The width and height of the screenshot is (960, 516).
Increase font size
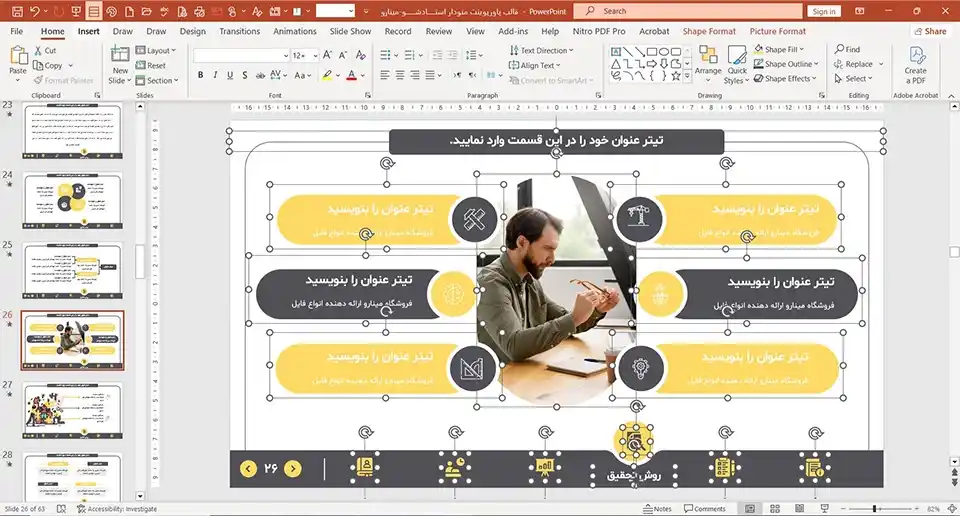coord(328,55)
